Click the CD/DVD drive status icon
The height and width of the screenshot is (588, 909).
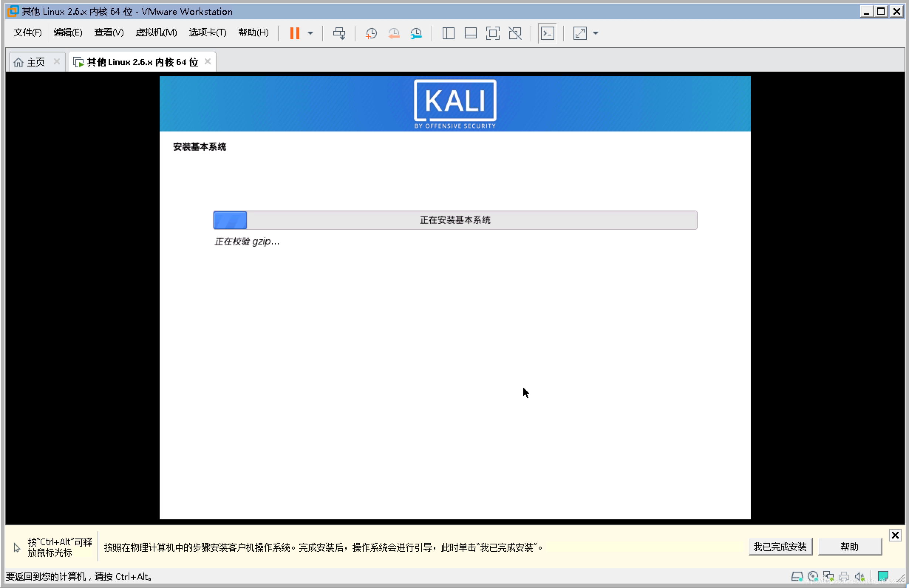point(813,577)
